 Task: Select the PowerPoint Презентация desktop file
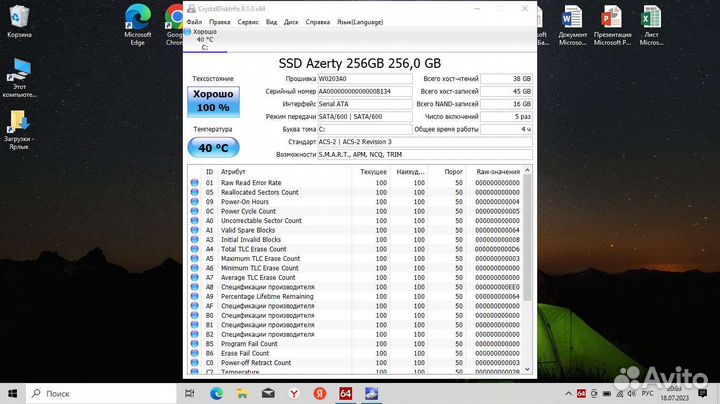click(612, 25)
